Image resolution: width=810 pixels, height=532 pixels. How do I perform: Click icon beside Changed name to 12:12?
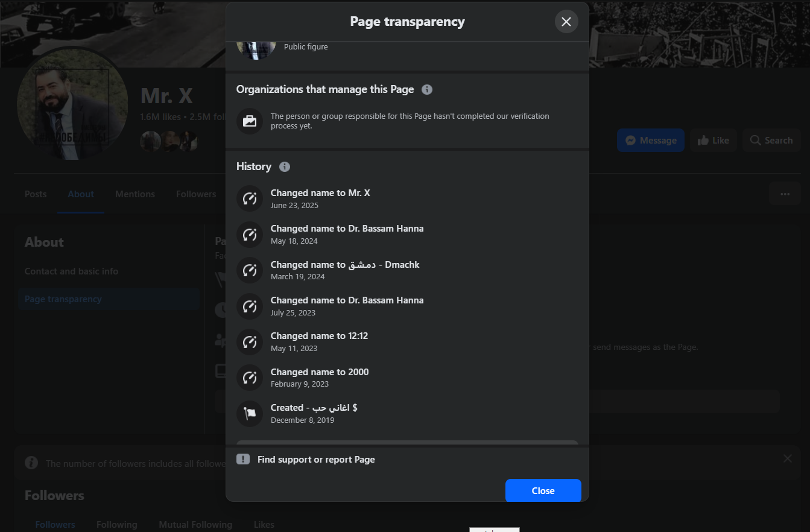pyautogui.click(x=250, y=341)
